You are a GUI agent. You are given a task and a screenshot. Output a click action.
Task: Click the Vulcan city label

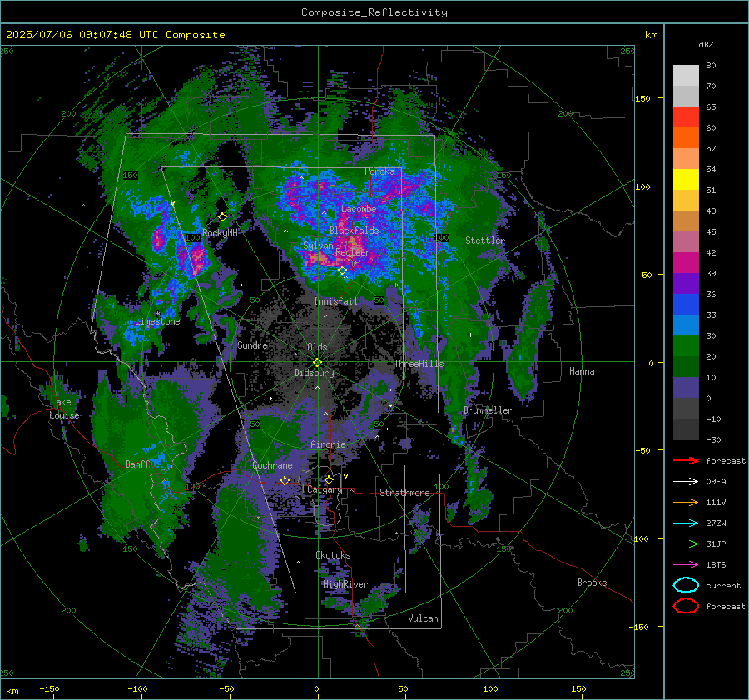[424, 618]
